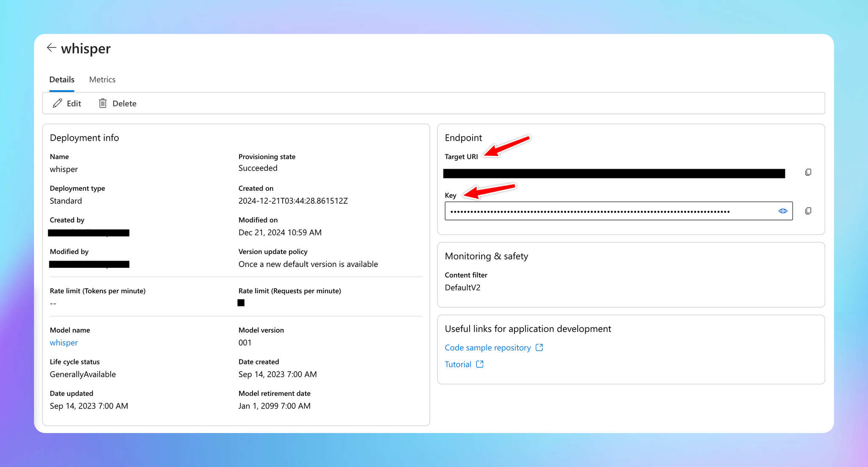The image size is (868, 467).
Task: Click the 'DefaultV2' content filter value
Action: click(463, 288)
